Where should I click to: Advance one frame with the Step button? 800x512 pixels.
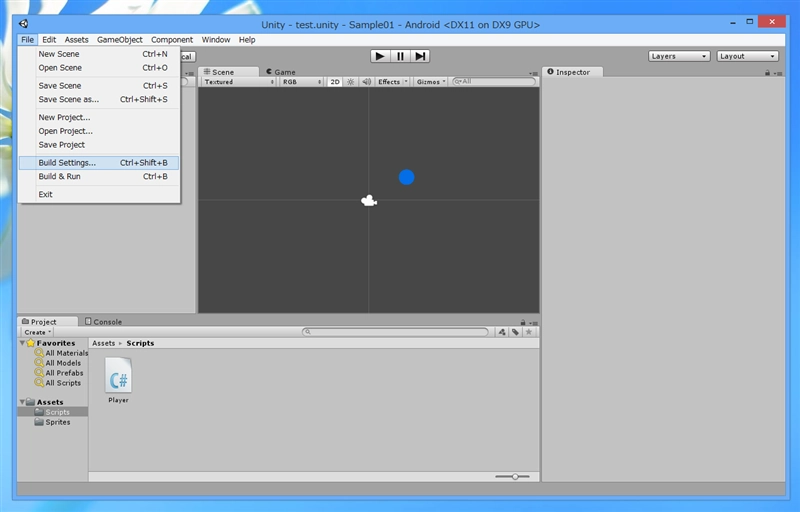[x=420, y=56]
